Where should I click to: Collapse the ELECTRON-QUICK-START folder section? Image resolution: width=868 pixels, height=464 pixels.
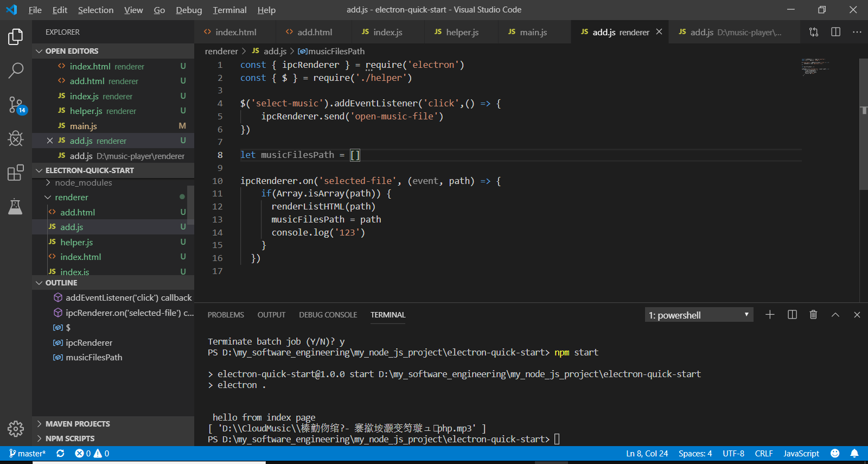(113, 170)
